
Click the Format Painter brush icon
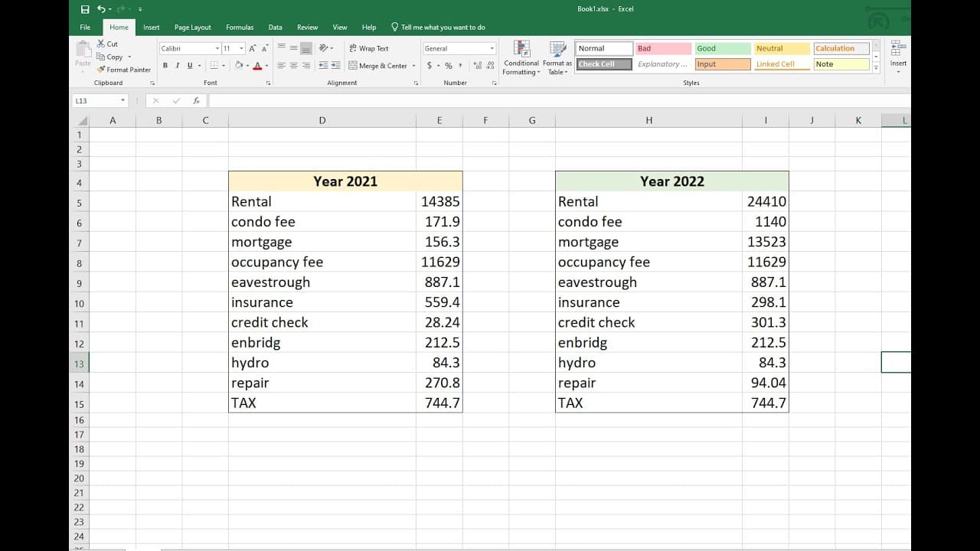(x=101, y=70)
